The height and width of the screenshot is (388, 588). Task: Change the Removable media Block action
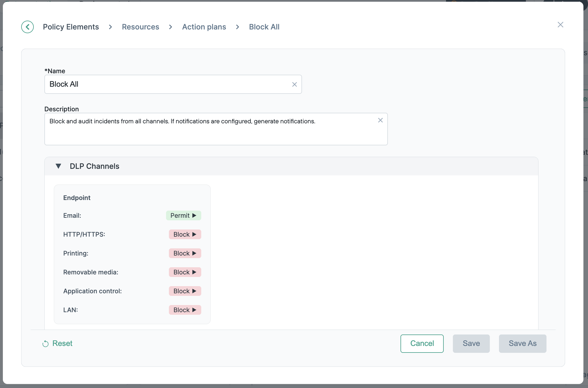pyautogui.click(x=185, y=272)
